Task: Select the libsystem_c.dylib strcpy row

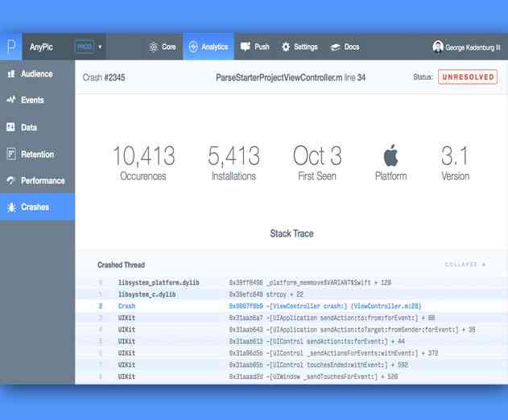Action: point(291,294)
